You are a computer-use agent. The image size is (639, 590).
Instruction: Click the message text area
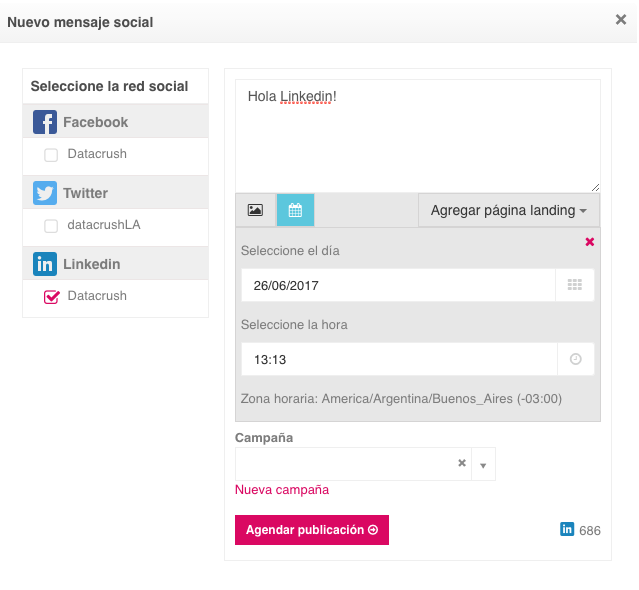[418, 136]
